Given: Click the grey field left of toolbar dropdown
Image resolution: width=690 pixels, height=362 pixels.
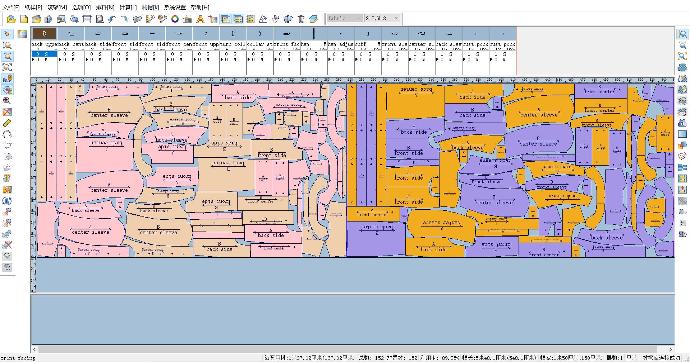Looking at the screenshot, I should (x=345, y=18).
